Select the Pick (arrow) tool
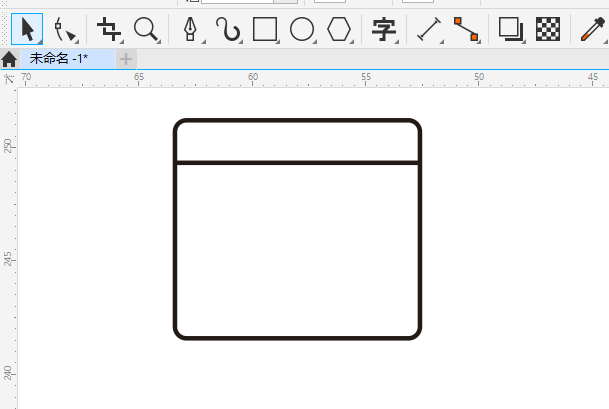This screenshot has width=609, height=409. pos(27,29)
